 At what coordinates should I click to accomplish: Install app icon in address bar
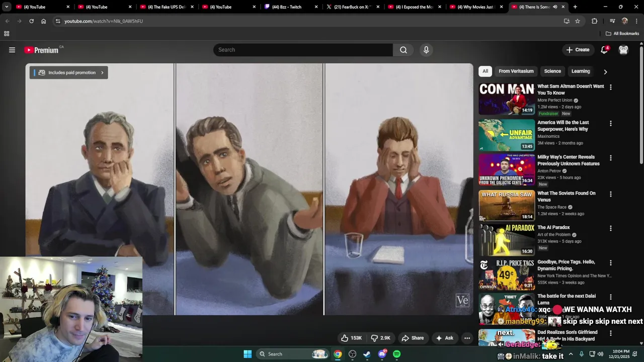click(567, 21)
